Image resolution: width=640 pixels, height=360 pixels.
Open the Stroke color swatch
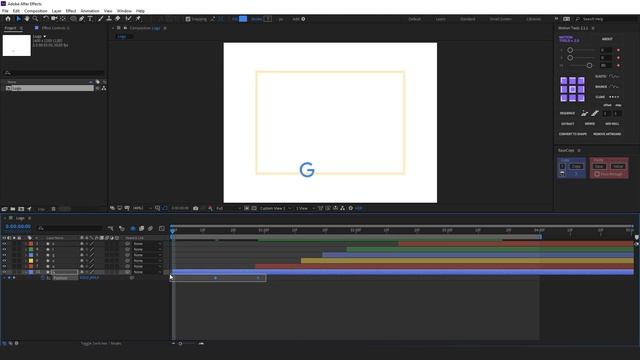[x=267, y=19]
